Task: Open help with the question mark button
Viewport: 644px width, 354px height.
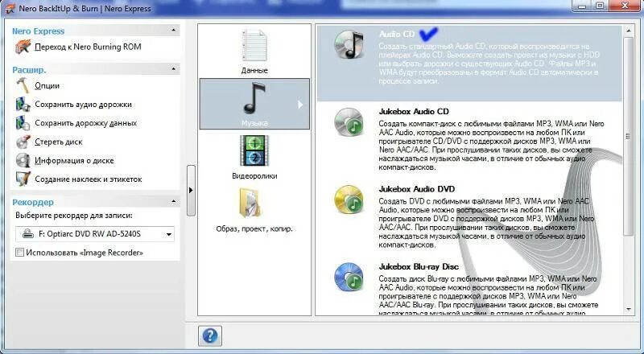Action: pos(210,336)
